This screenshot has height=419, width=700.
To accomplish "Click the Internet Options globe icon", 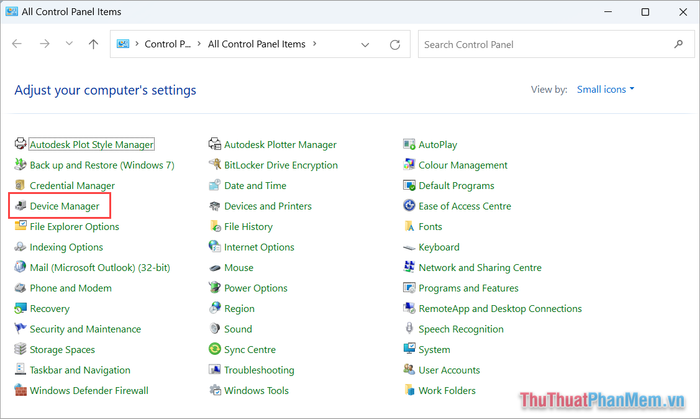I will pos(215,246).
